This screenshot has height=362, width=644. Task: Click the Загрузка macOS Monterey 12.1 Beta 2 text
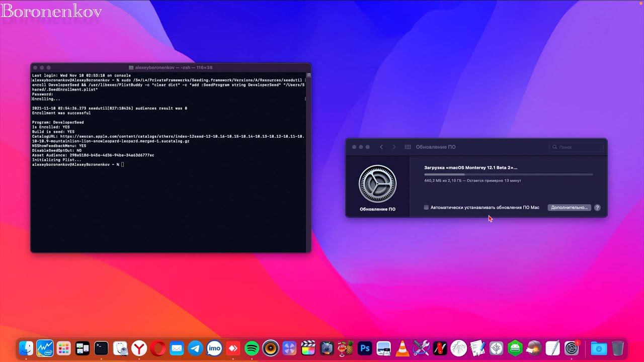[x=470, y=167]
